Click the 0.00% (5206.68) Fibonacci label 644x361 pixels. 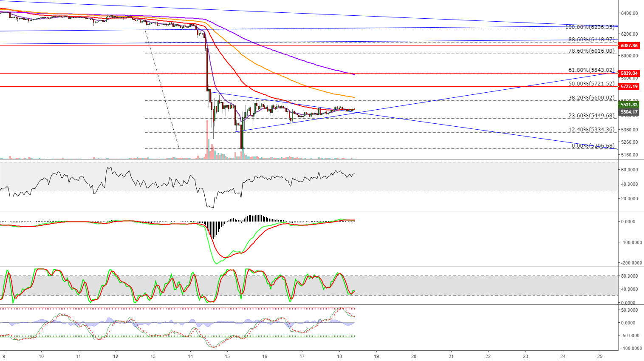[x=593, y=145]
